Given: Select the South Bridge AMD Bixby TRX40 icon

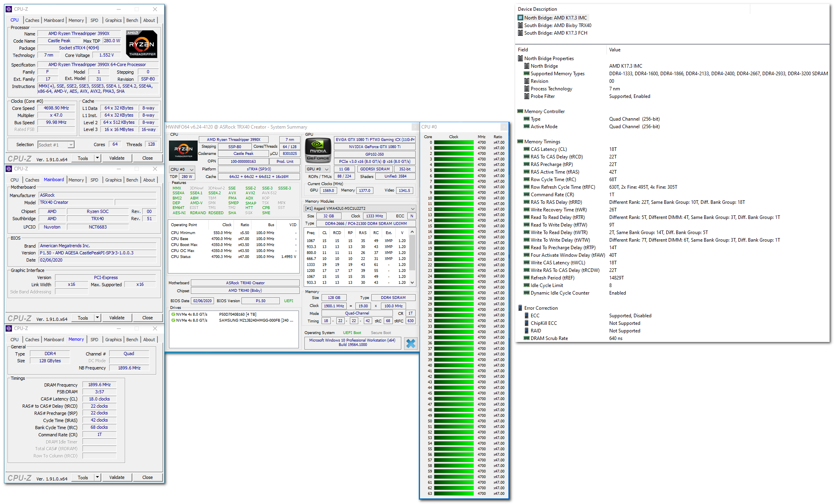Looking at the screenshot, I should point(520,25).
